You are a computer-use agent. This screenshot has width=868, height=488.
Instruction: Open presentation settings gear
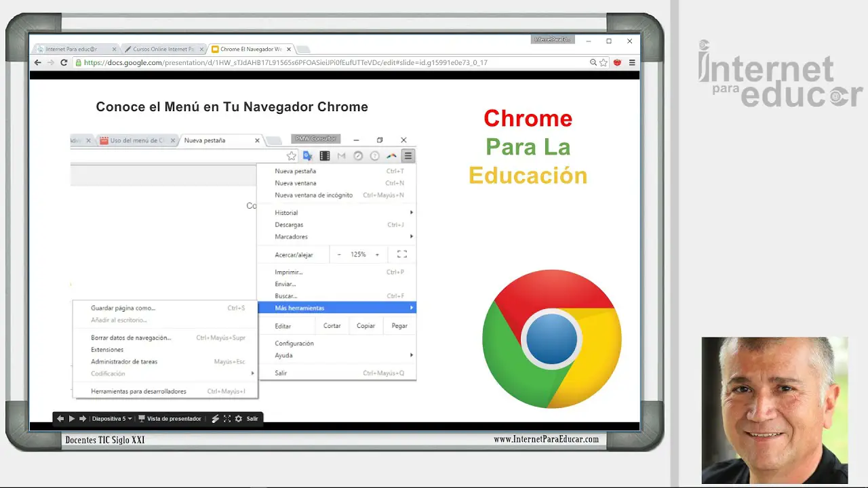coord(238,419)
